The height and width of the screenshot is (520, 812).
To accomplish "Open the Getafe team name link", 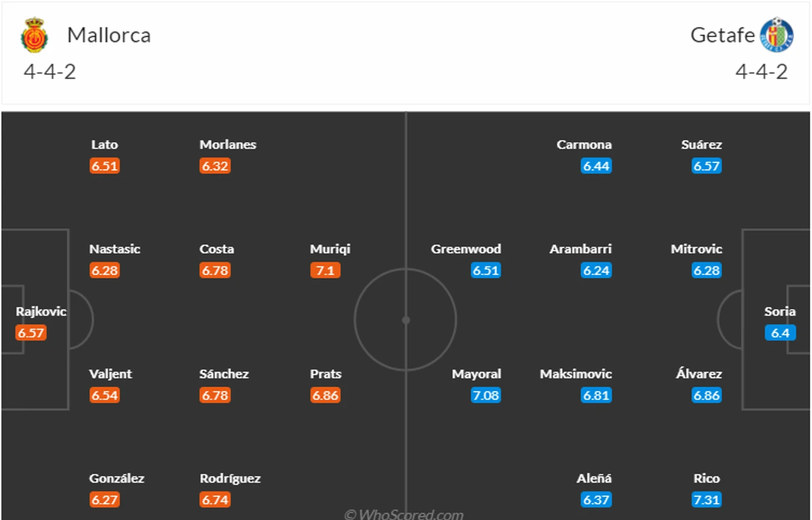I will pos(722,35).
